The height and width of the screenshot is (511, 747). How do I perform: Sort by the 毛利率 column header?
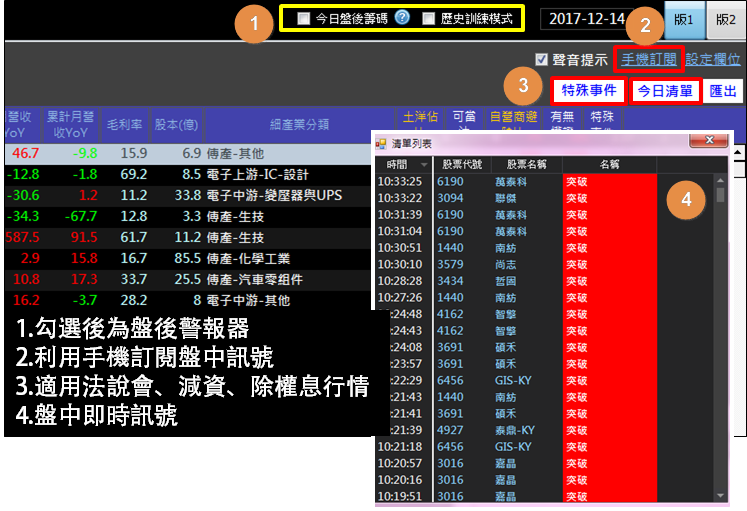[125, 124]
